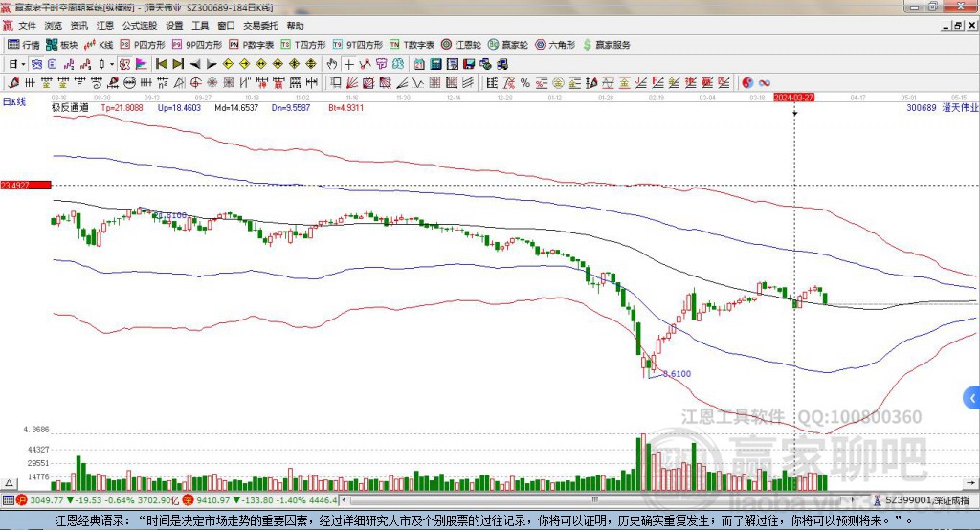Open 赢家服务 dollar-sign item

click(606, 45)
